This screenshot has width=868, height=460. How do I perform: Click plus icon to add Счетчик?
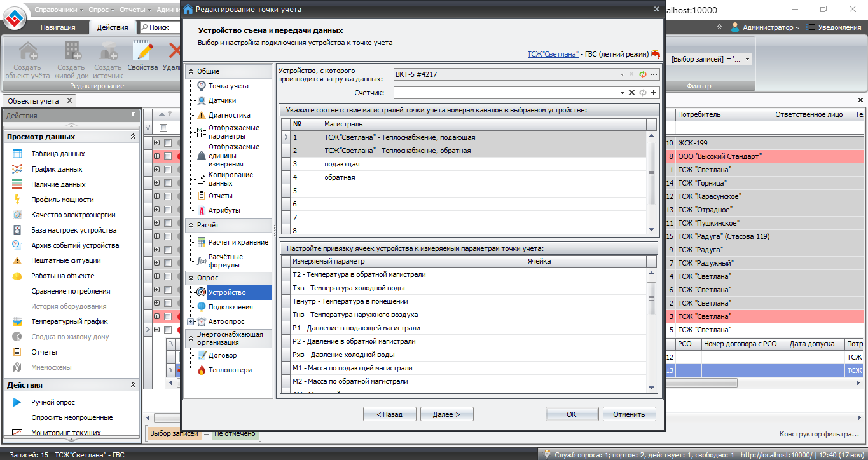653,93
